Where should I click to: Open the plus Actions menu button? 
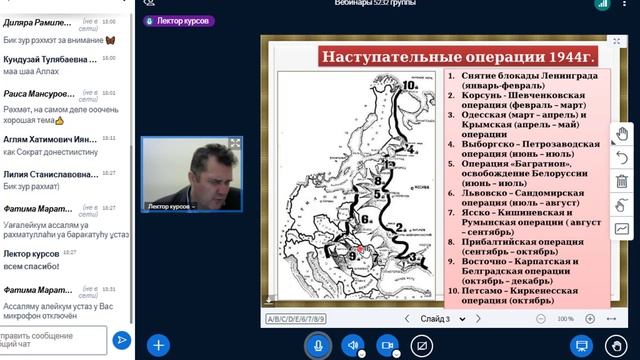[x=158, y=345]
